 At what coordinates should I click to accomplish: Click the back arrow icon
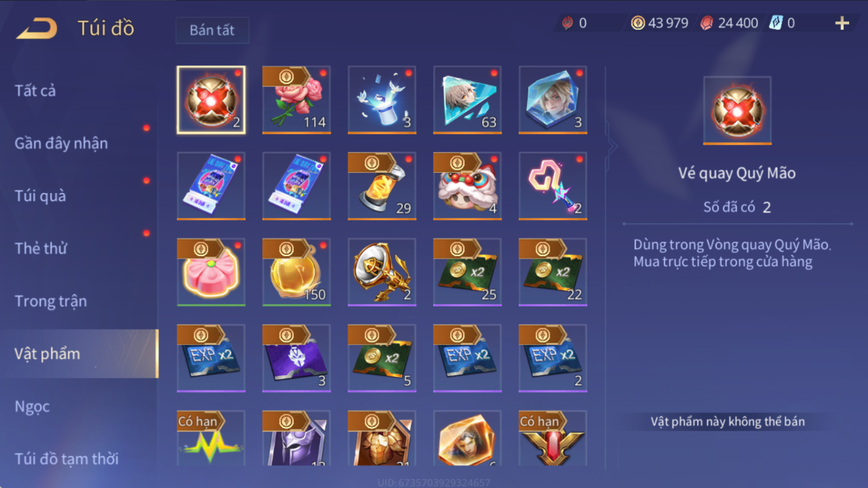point(37,28)
